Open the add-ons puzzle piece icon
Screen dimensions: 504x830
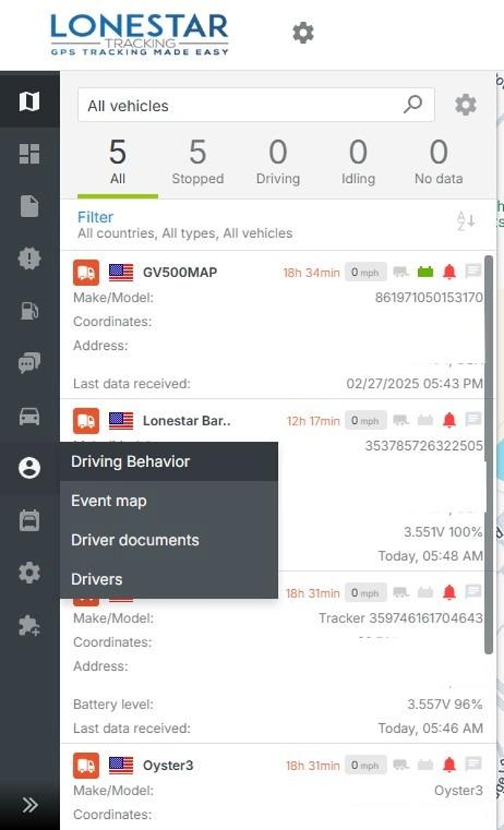pyautogui.click(x=29, y=625)
